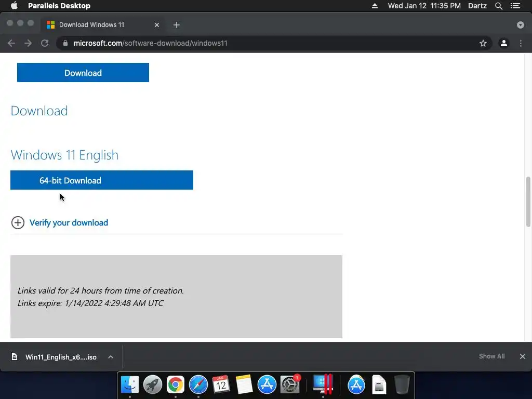Screen dimensions: 532x399
Task: Go back to the previous page
Action: pos(11,43)
